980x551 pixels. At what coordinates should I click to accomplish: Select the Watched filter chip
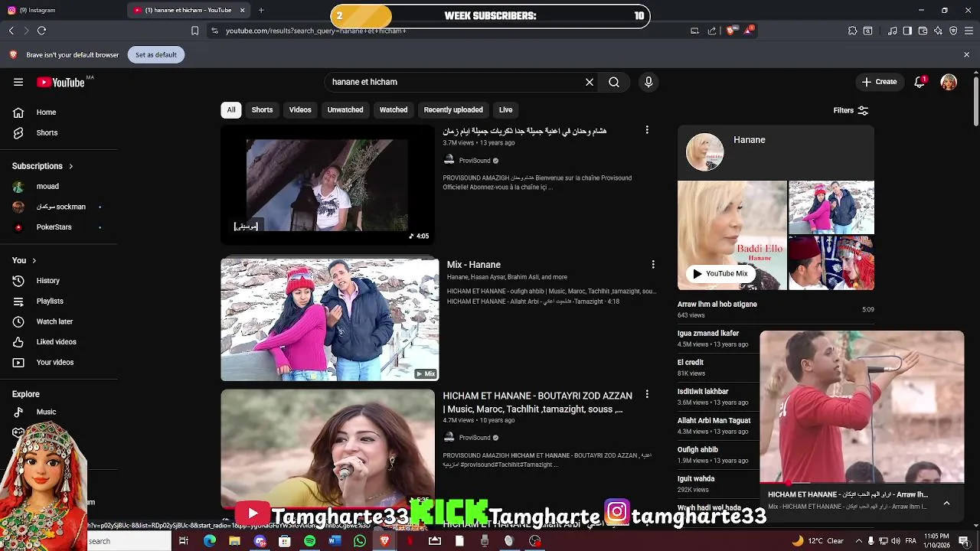394,109
